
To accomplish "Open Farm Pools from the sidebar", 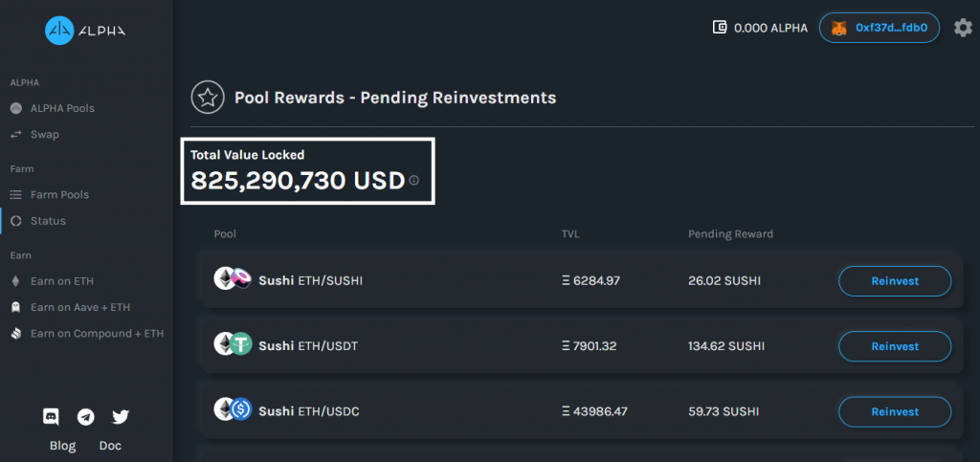I will click(59, 194).
